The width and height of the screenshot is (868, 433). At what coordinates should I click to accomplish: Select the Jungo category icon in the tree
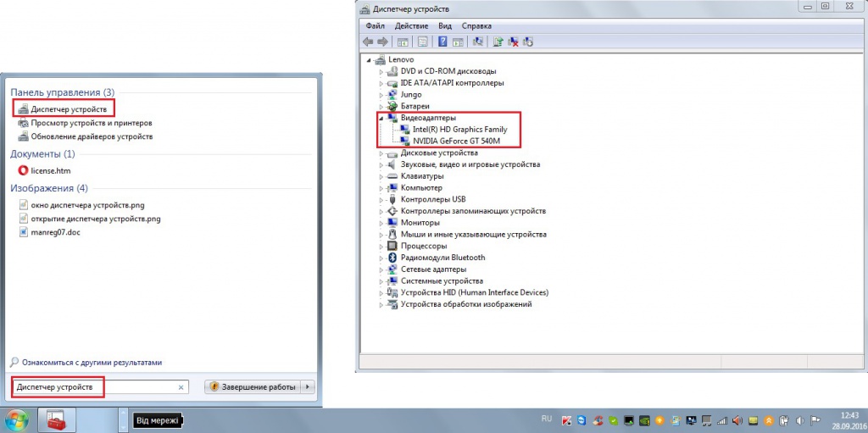click(392, 95)
